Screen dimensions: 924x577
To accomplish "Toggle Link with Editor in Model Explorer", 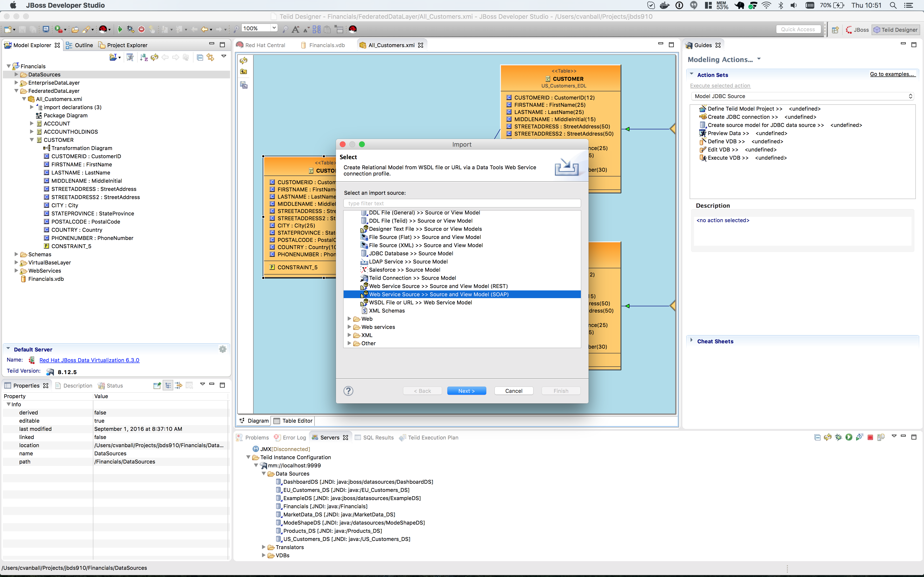I will (x=210, y=57).
